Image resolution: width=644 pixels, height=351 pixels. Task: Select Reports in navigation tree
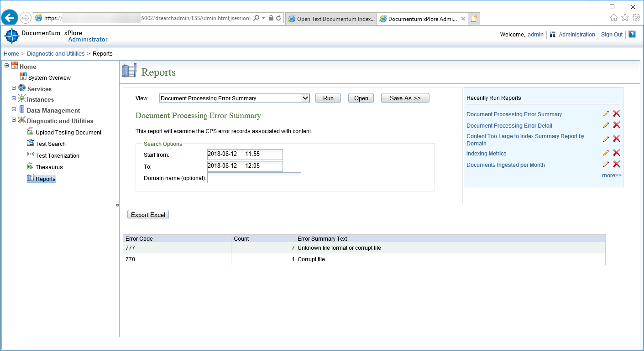tap(46, 179)
